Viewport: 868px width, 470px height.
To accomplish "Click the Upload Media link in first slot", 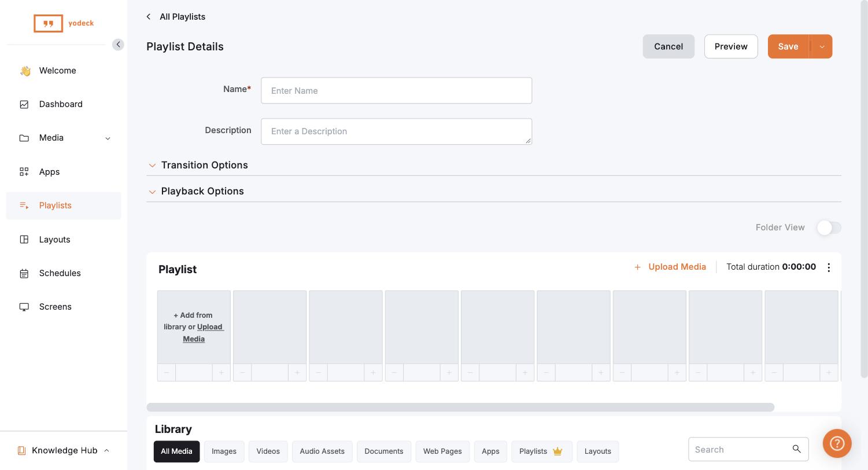I will [202, 333].
